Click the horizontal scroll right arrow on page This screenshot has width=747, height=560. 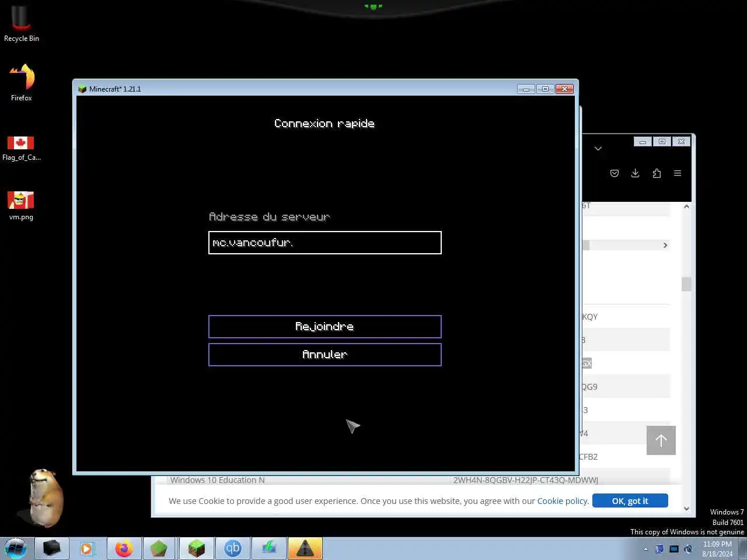[x=665, y=245]
